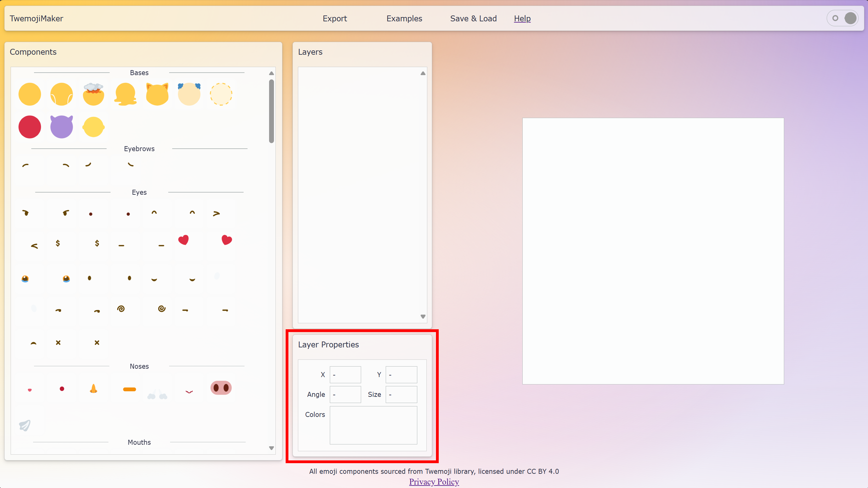Open the Help link
This screenshot has width=868, height=488.
pyautogui.click(x=522, y=19)
